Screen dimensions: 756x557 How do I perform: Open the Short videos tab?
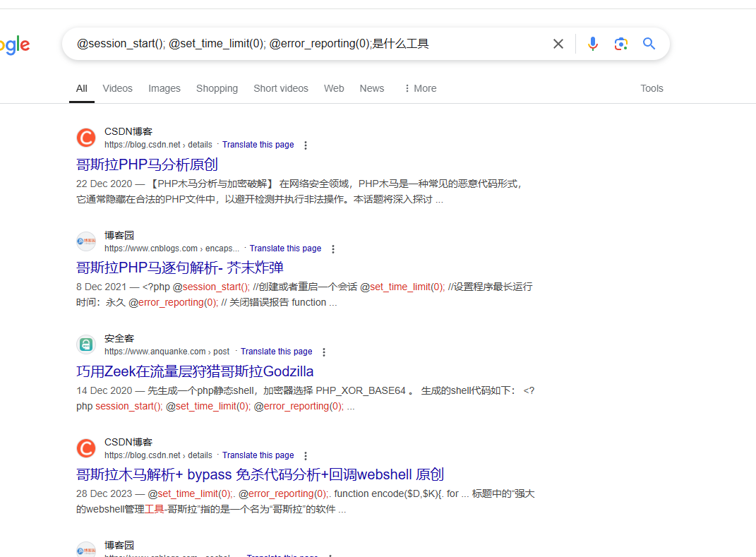pos(281,88)
